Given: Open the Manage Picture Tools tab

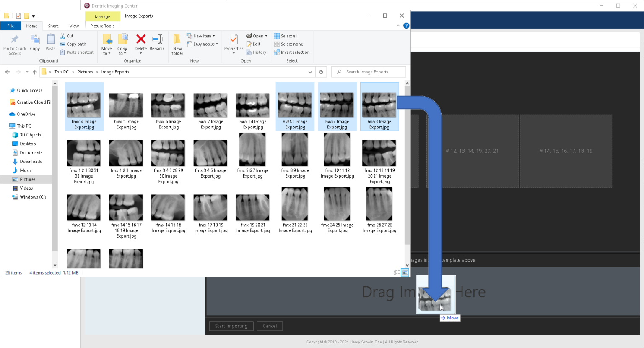Looking at the screenshot, I should [x=103, y=16].
